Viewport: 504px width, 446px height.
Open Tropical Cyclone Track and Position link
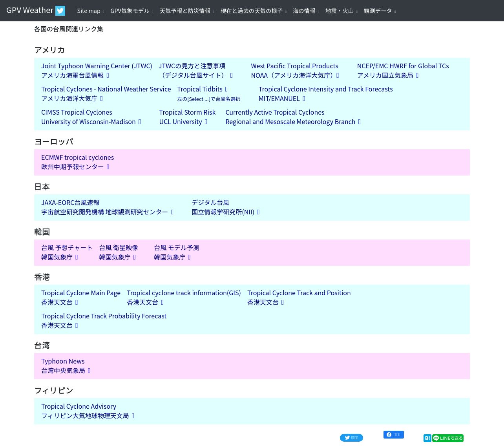point(299,298)
